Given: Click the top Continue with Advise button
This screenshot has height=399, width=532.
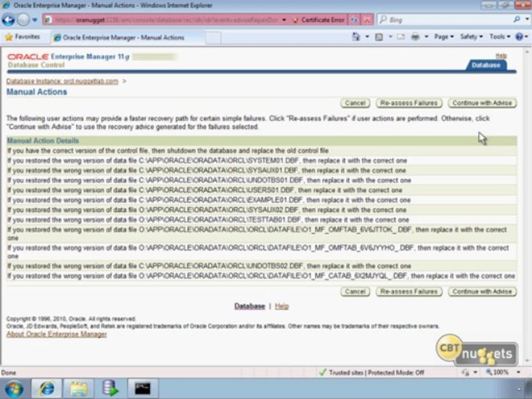Looking at the screenshot, I should tap(482, 103).
